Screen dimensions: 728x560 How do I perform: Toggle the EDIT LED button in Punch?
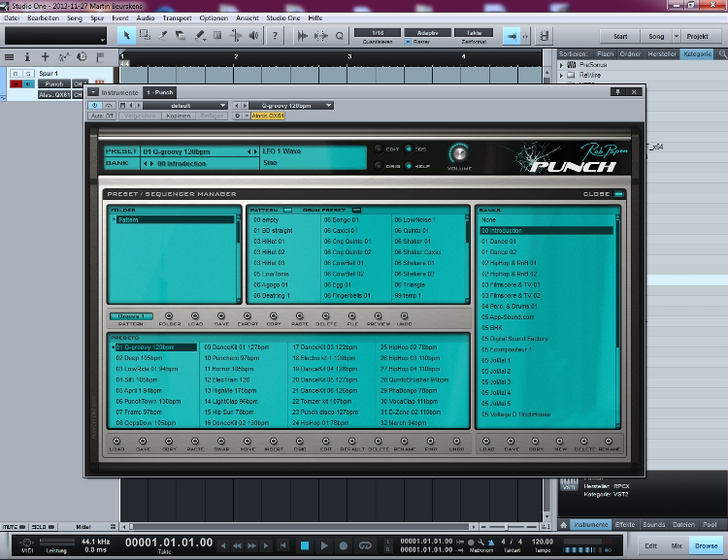tap(379, 149)
